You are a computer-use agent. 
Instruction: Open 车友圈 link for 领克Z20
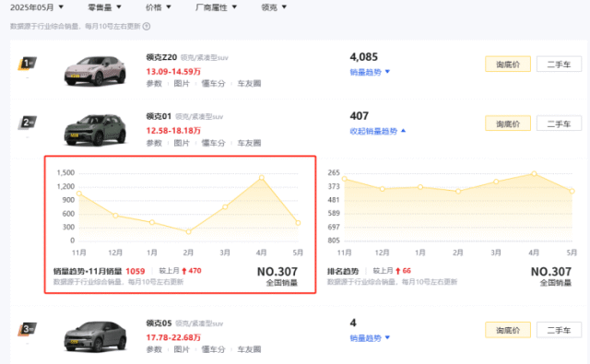pos(249,84)
